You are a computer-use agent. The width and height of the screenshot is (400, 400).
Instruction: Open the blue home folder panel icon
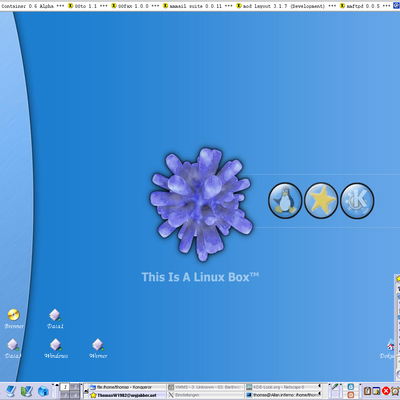pos(43,391)
